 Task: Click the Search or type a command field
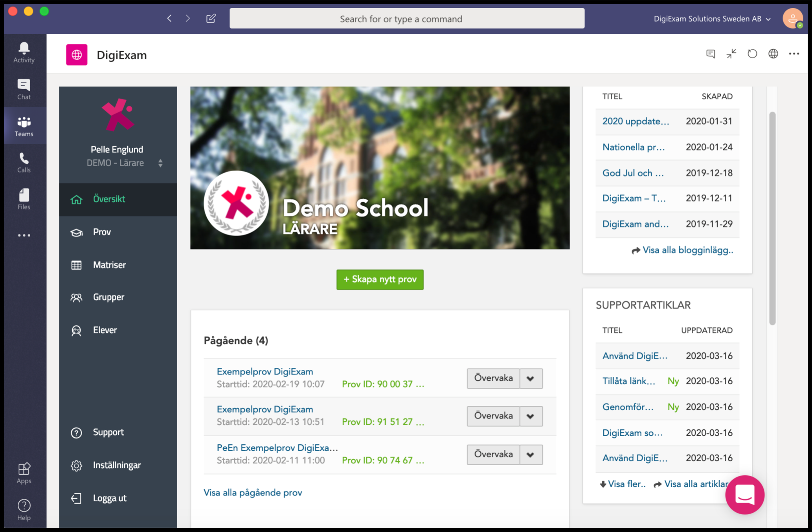[x=407, y=18]
